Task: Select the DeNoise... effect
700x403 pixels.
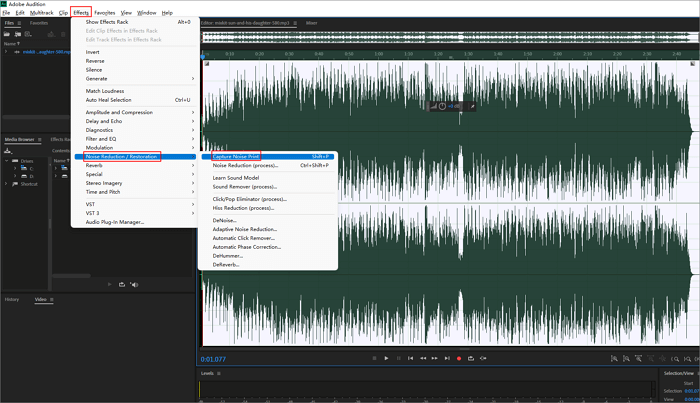Action: coord(267,220)
